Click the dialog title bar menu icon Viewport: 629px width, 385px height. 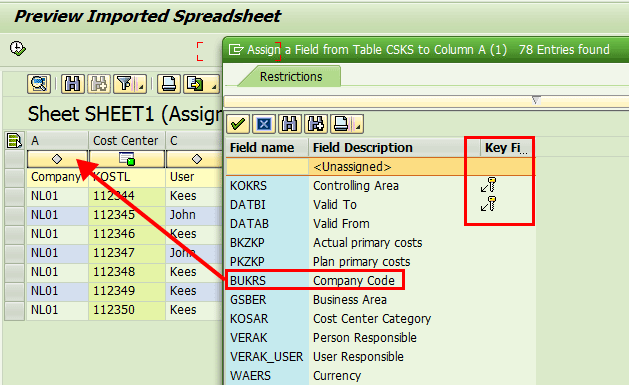click(x=236, y=50)
